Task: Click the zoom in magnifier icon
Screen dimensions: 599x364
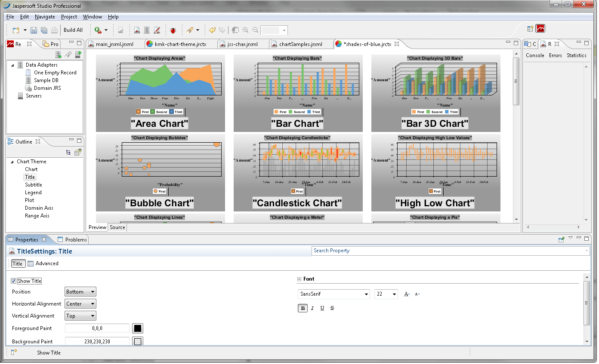Action: [x=246, y=30]
